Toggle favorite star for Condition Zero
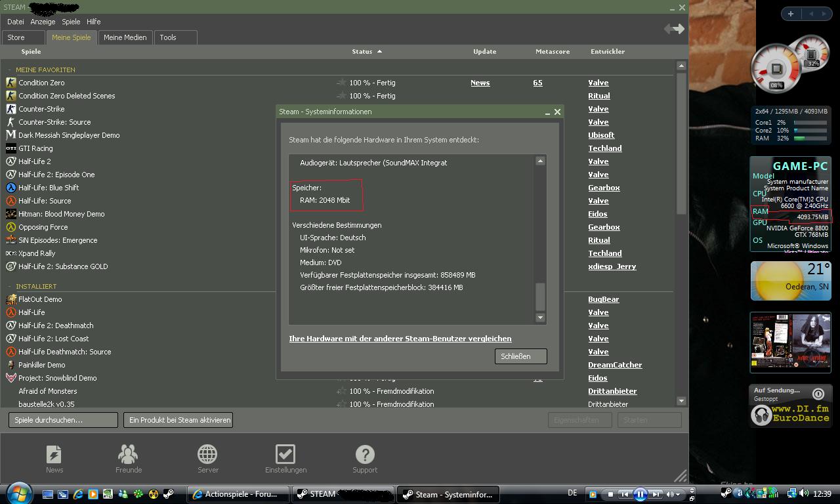The width and height of the screenshot is (840, 504). (341, 83)
